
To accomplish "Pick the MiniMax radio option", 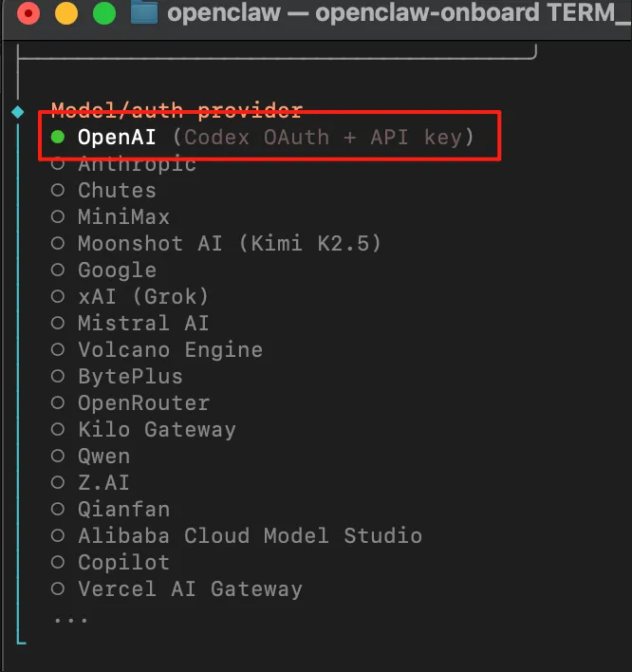I will coord(58,217).
